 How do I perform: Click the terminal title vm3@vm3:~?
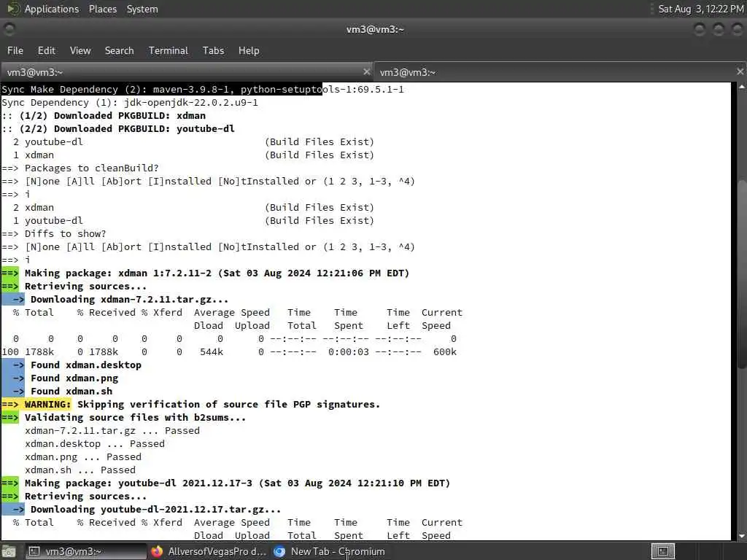pyautogui.click(x=375, y=29)
